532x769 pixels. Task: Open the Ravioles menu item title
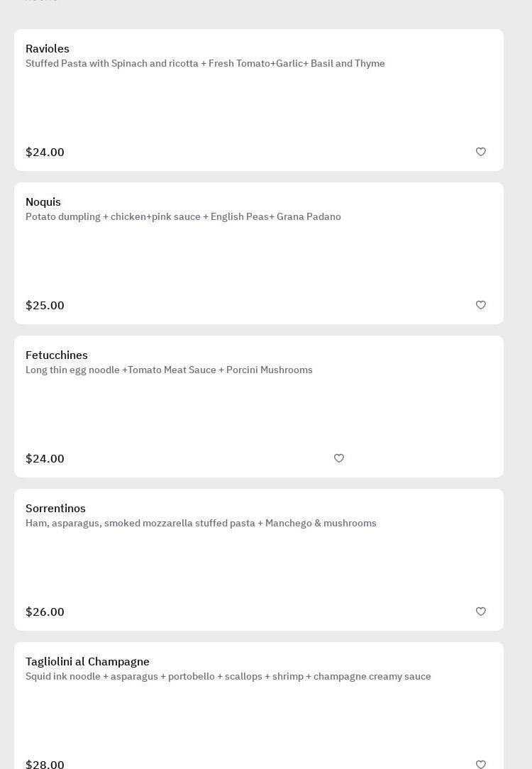point(48,49)
